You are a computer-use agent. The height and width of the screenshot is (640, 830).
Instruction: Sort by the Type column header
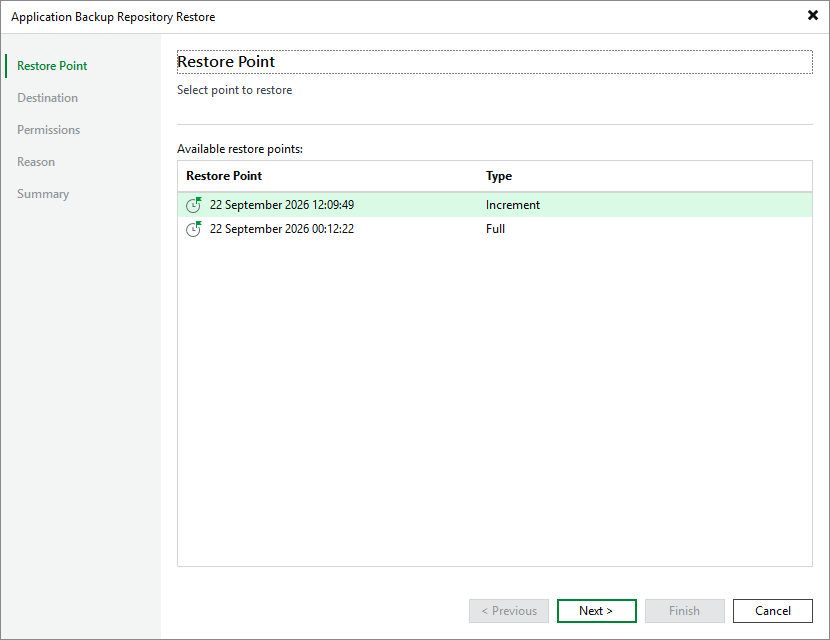pos(499,176)
